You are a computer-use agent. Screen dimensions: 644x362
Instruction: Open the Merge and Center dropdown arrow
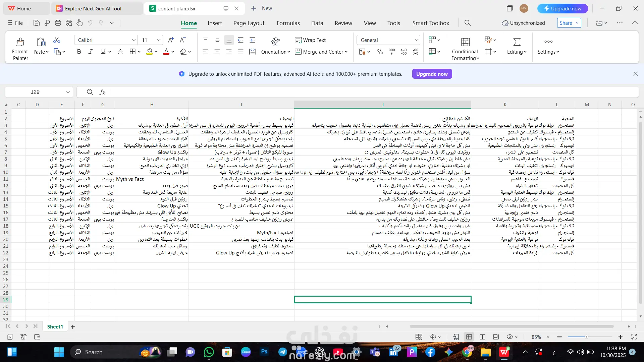346,52
